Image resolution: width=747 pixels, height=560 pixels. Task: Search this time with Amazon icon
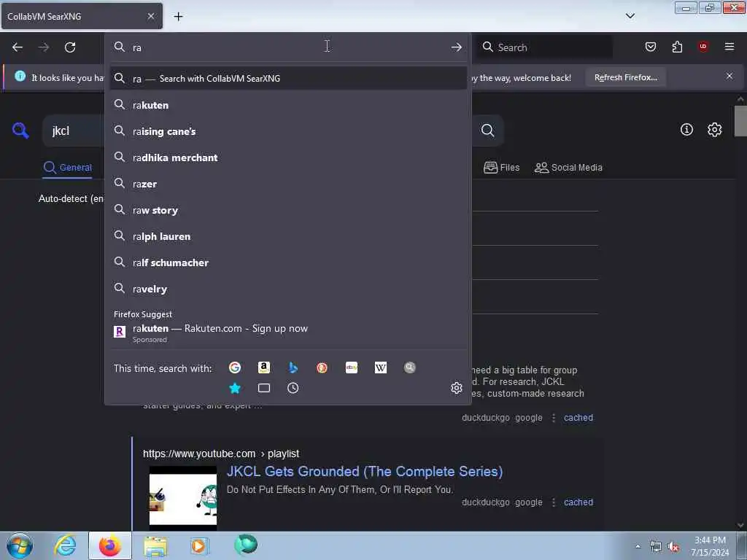(x=264, y=367)
